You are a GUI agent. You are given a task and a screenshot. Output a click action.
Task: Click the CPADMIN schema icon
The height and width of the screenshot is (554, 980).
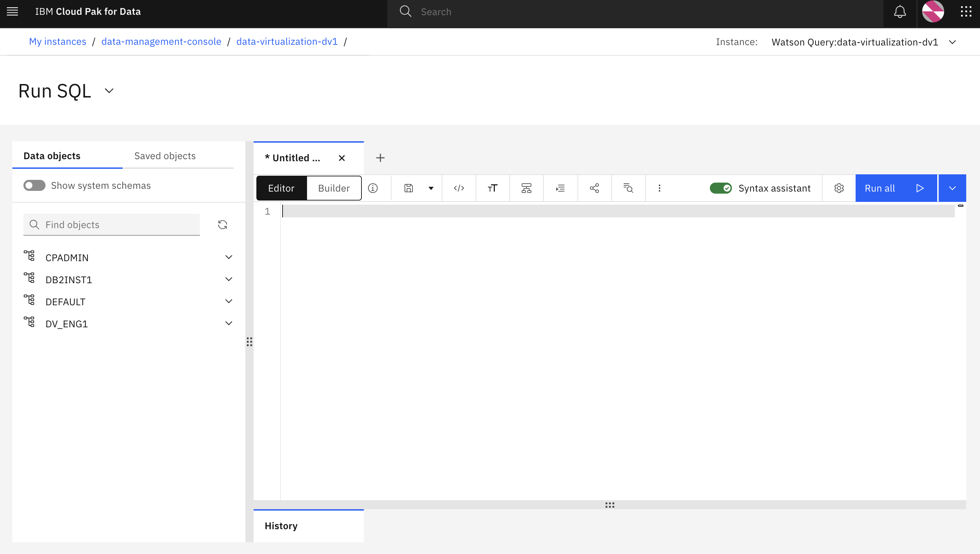point(29,256)
